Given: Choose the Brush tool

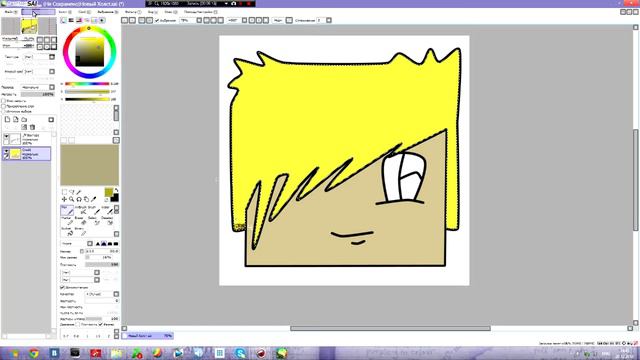Looking at the screenshot, I should point(93,210).
